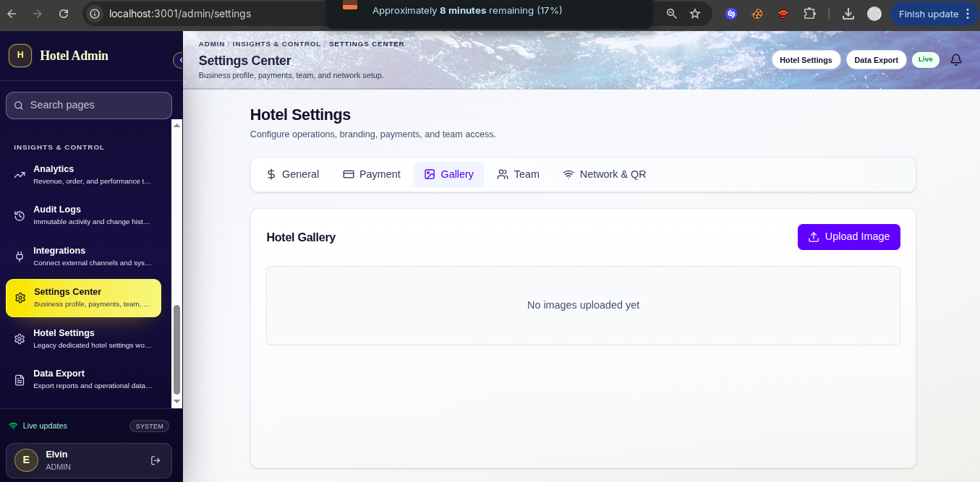This screenshot has height=482, width=980.
Task: Open Audit Logs in the sidebar
Action: [83, 215]
